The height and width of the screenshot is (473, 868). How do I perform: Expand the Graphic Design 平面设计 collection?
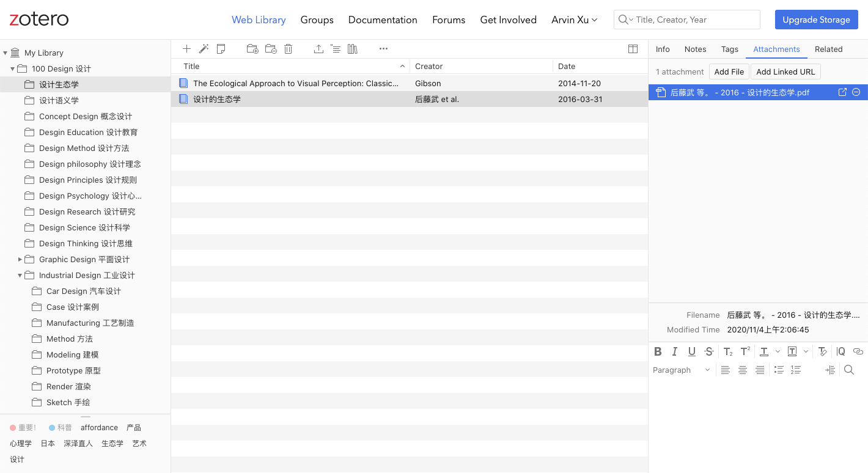coord(20,260)
